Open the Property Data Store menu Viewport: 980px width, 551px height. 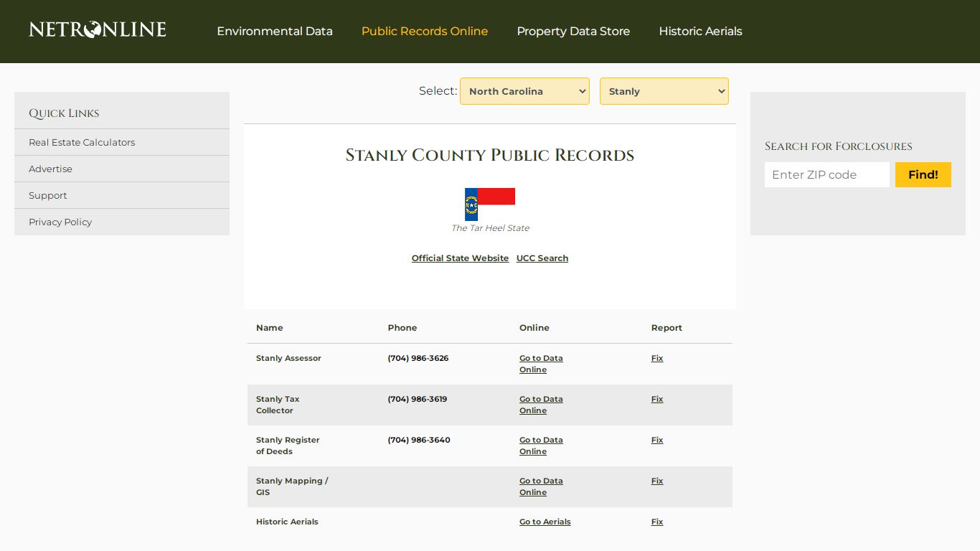click(x=573, y=32)
